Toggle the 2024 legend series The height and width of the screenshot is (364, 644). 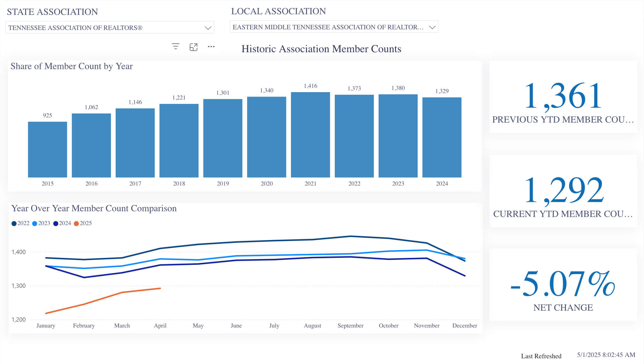pyautogui.click(x=62, y=223)
